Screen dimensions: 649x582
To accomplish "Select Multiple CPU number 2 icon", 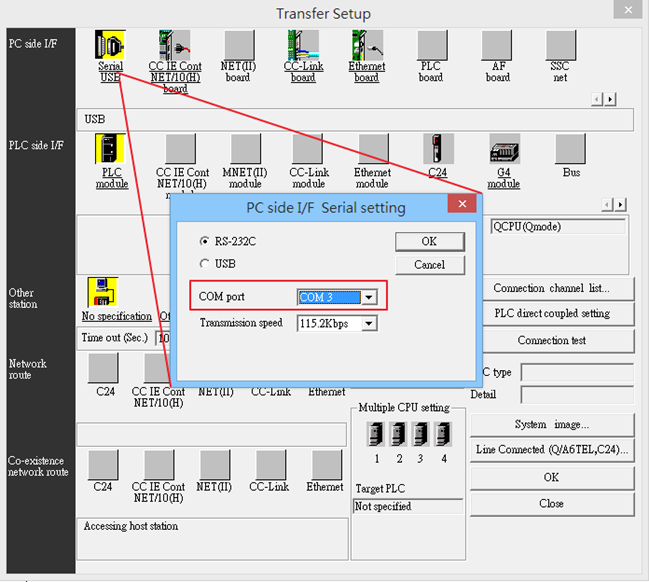I will pos(398,434).
